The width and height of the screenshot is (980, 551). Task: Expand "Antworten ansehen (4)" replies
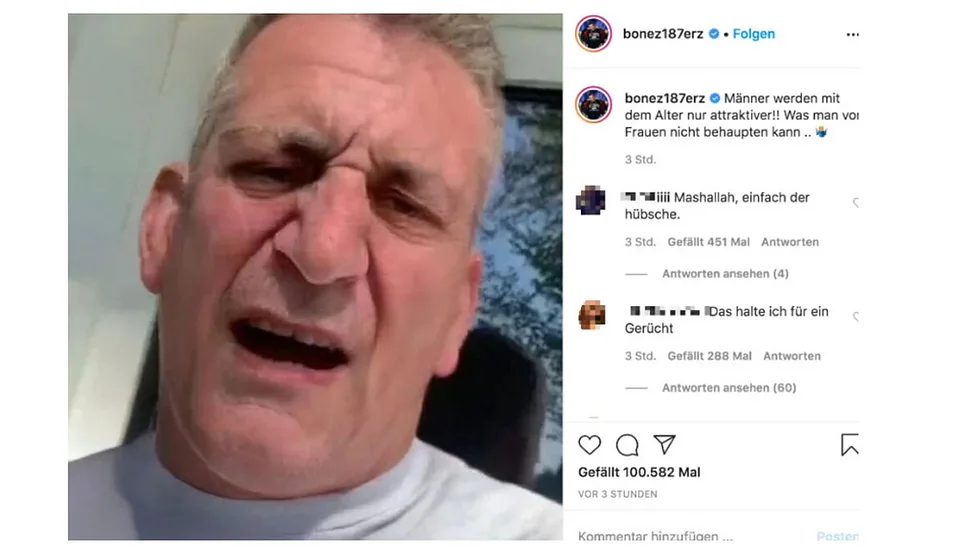click(725, 274)
